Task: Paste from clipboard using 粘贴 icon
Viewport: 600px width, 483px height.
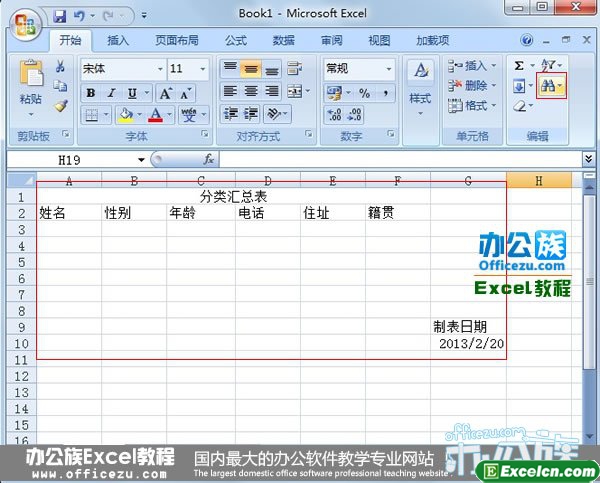Action: coord(31,73)
